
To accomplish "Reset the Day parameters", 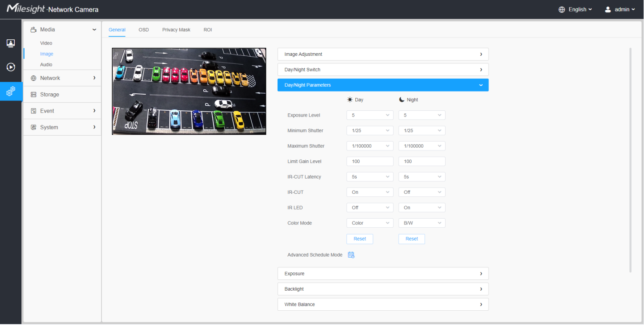I will [x=359, y=239].
